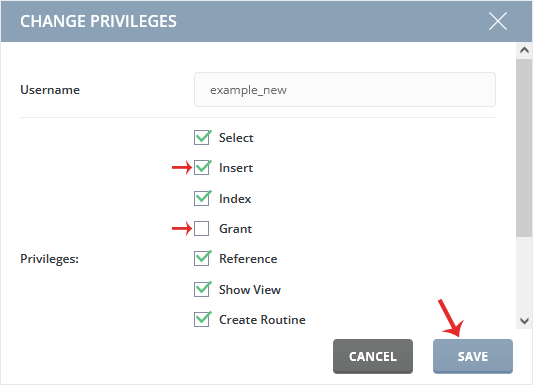Click the scrollbar up arrow
Screen dimensions: 533x385
[x=524, y=50]
